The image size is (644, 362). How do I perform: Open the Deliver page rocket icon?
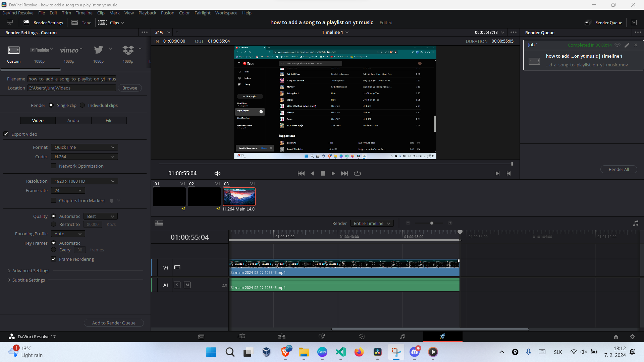tap(442, 337)
